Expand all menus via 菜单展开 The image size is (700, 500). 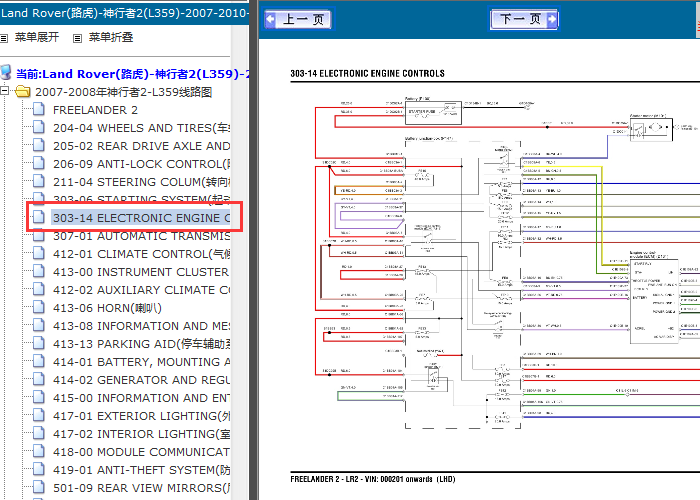[37, 37]
